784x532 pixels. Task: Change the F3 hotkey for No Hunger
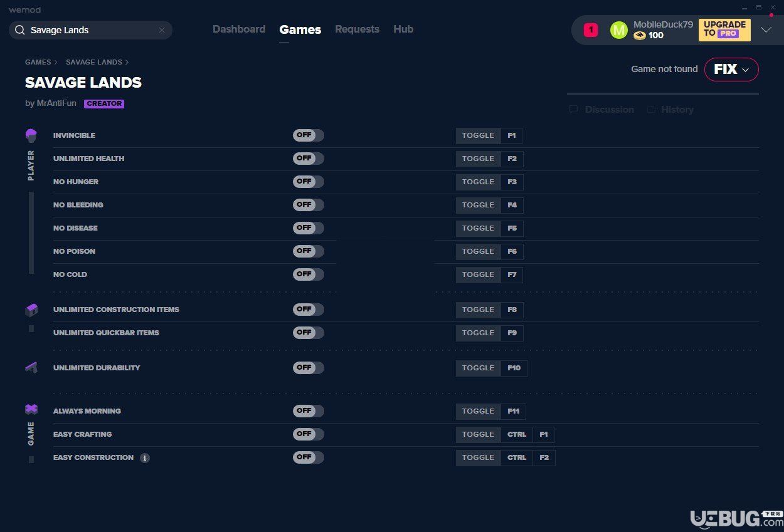pos(512,182)
